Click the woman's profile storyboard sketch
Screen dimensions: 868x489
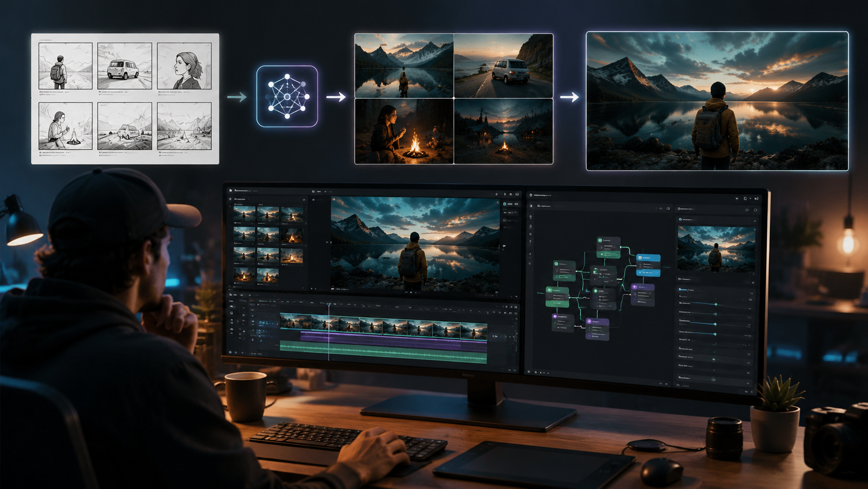click(x=184, y=66)
